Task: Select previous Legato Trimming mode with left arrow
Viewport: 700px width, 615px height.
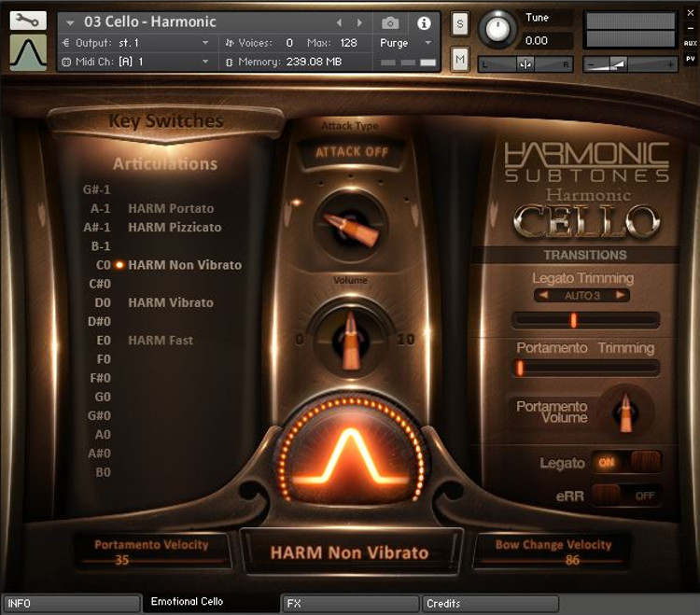Action: 543,295
